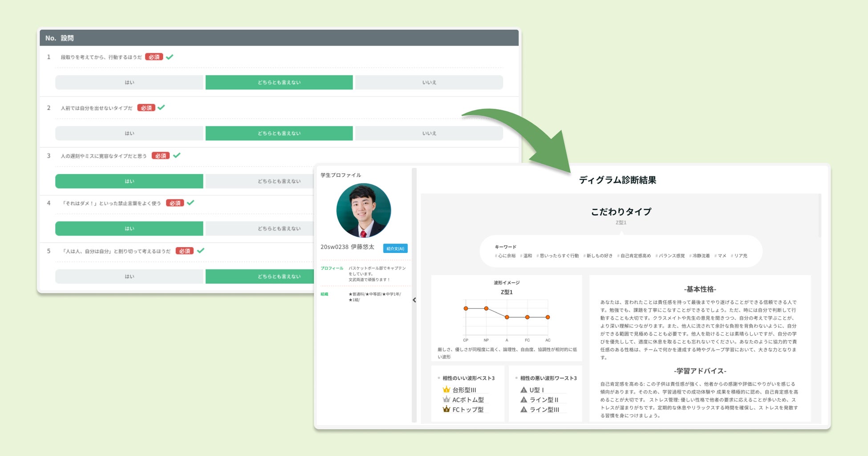Click the green checkmark on question 2's row
Image resolution: width=868 pixels, height=456 pixels.
click(161, 107)
